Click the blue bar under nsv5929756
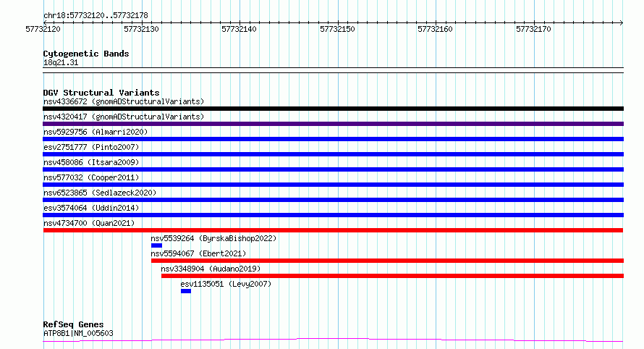644x349 pixels. click(x=333, y=139)
